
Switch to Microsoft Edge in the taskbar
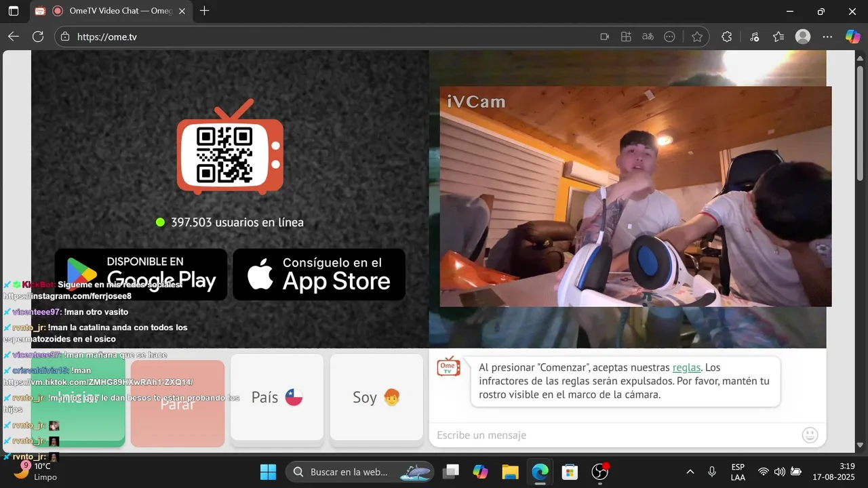click(540, 472)
